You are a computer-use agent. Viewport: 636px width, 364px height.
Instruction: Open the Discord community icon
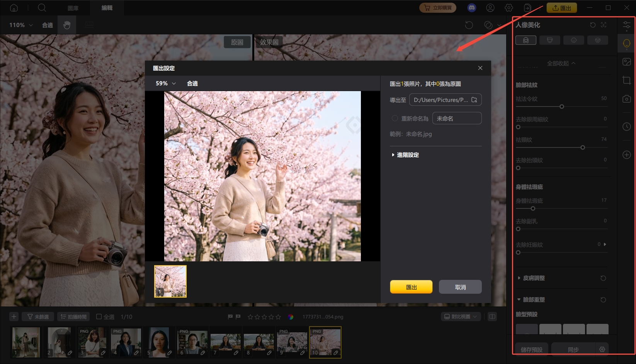tap(471, 8)
